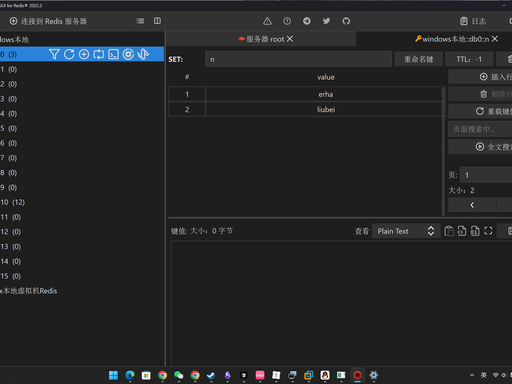Open the Twitter icon in top toolbar
The width and height of the screenshot is (512, 384).
[x=326, y=21]
